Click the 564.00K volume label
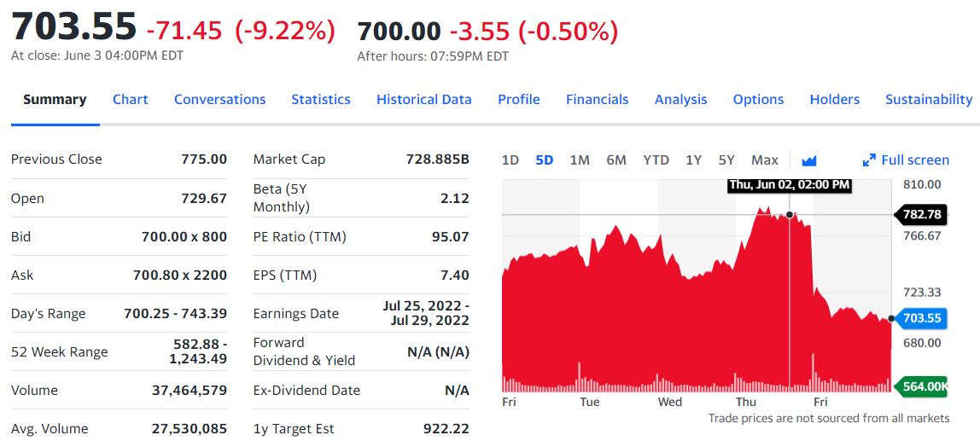 [924, 386]
